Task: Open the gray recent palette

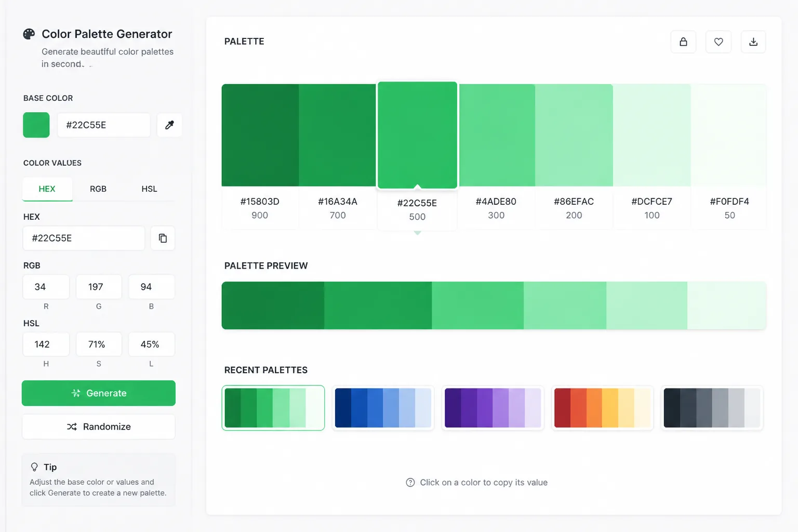Action: click(x=712, y=408)
